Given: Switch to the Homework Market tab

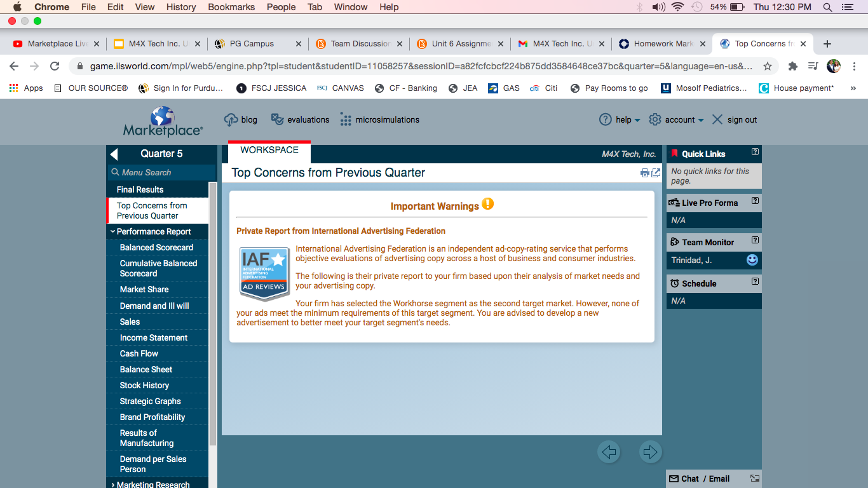Looking at the screenshot, I should click(661, 44).
